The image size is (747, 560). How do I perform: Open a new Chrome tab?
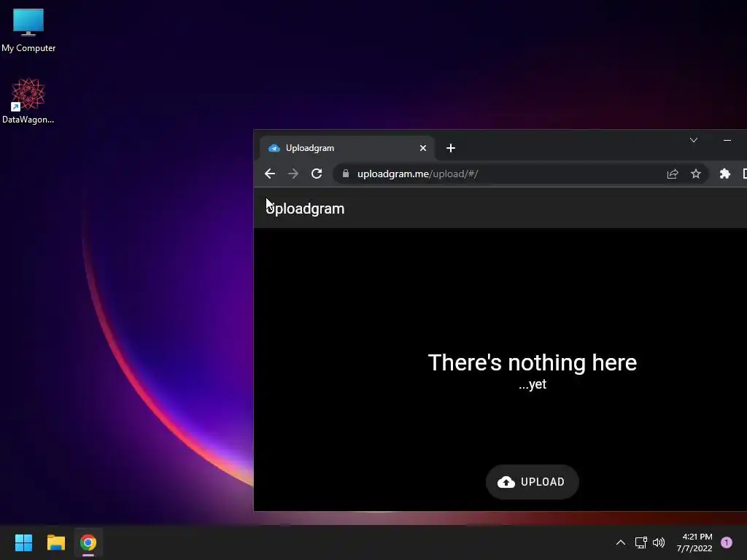[451, 148]
